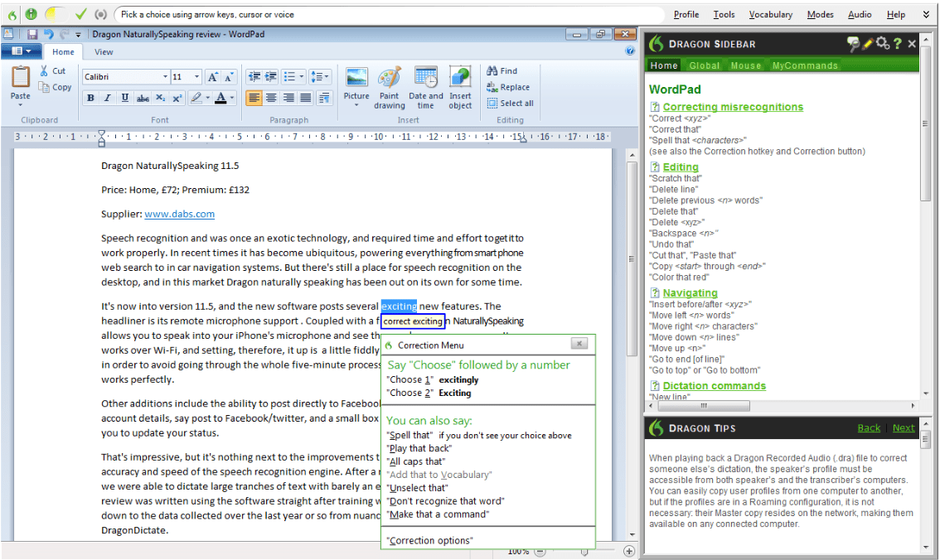
Task: Open the Correcting misrecognitions sidebar link
Action: [733, 107]
